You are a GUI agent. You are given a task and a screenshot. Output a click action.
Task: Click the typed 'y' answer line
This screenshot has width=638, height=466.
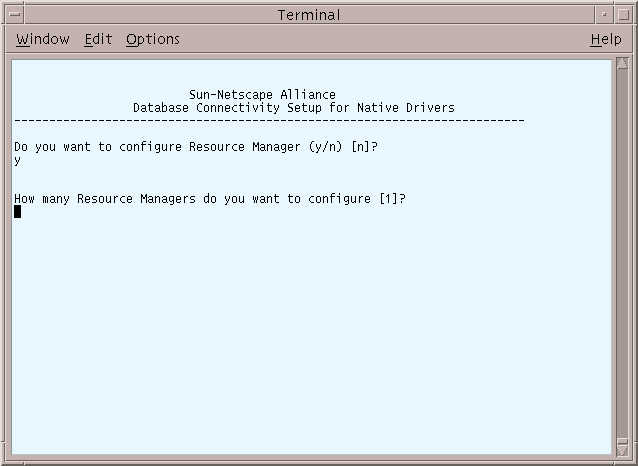(17, 160)
